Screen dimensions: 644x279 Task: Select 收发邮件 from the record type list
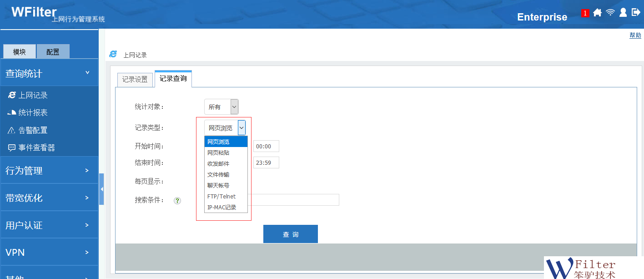tap(218, 164)
